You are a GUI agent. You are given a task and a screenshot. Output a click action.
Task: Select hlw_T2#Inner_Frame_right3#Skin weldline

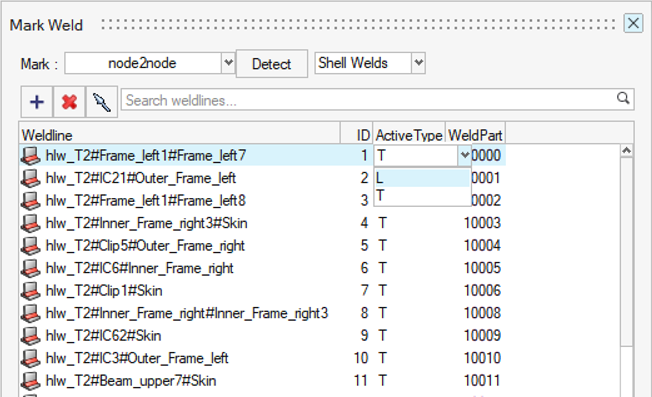(146, 223)
